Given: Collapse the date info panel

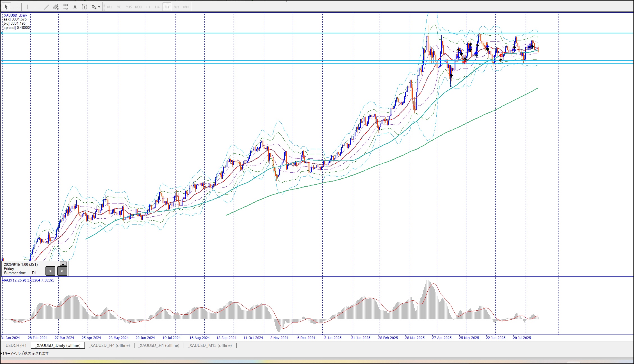Looking at the screenshot, I should [63, 264].
